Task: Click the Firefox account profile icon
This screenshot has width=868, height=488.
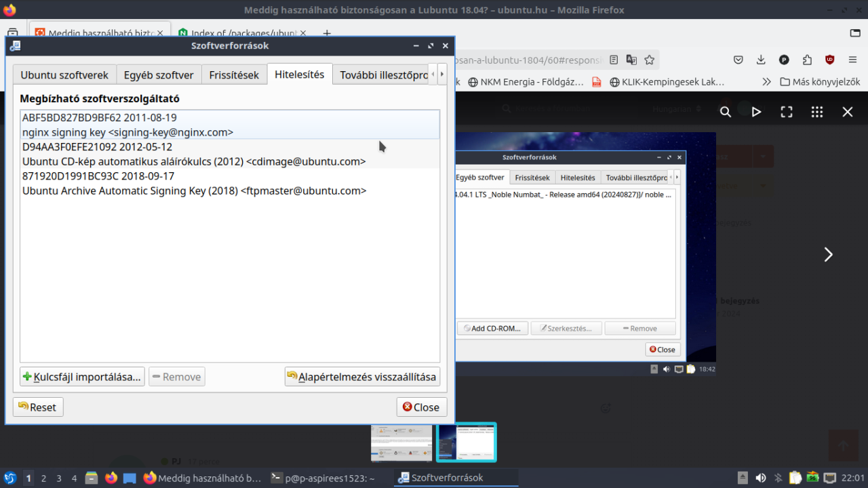Action: [784, 60]
